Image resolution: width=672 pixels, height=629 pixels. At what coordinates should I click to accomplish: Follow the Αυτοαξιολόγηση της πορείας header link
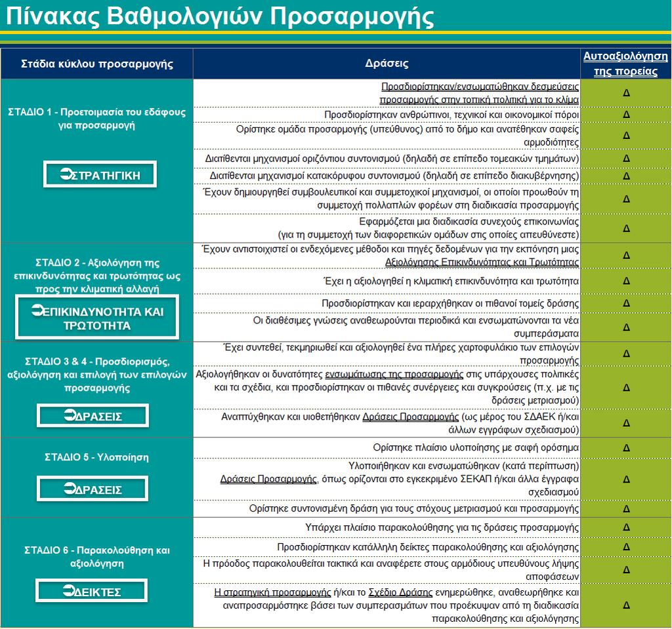(625, 64)
